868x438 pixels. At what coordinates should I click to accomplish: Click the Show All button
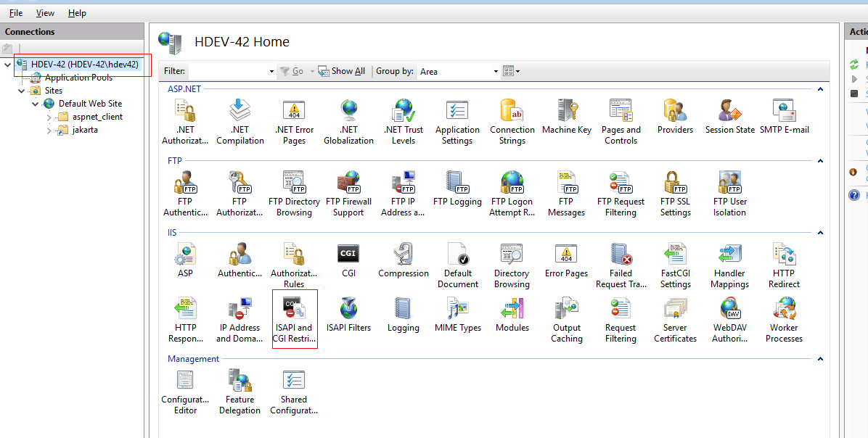(342, 71)
